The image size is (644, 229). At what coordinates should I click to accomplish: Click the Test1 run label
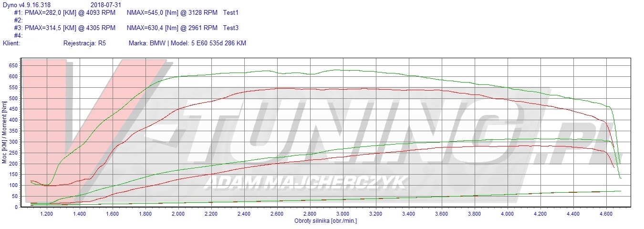[x=231, y=12]
